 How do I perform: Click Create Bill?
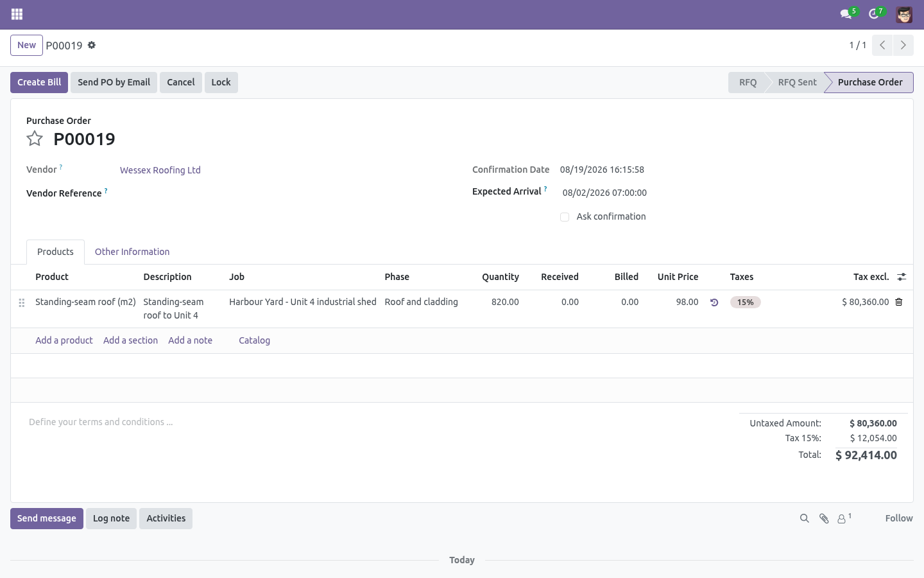coord(39,82)
